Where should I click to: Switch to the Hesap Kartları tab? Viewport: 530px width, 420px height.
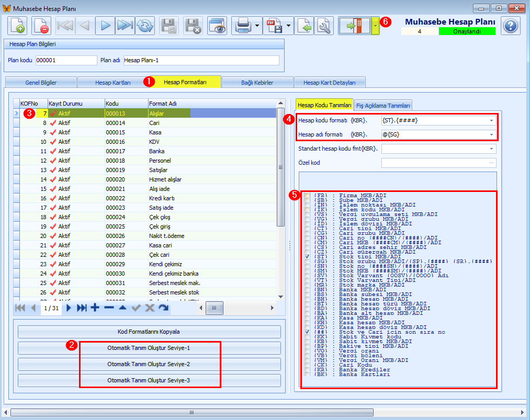coord(112,82)
